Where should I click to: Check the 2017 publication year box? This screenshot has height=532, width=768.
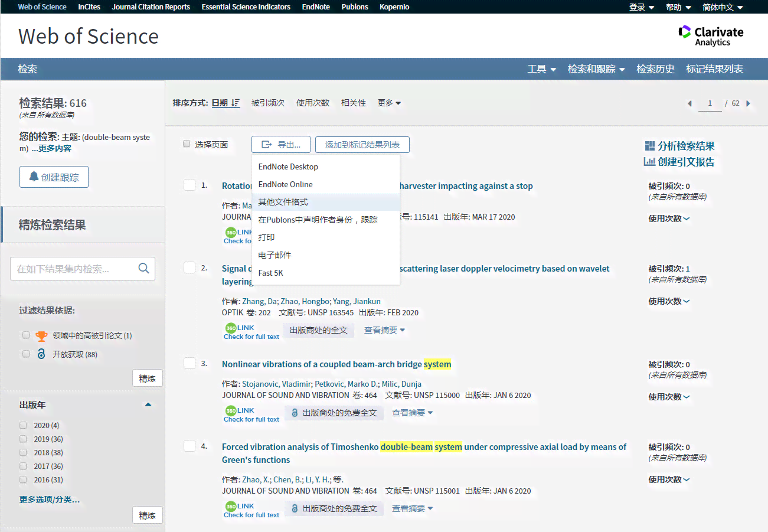pyautogui.click(x=23, y=466)
